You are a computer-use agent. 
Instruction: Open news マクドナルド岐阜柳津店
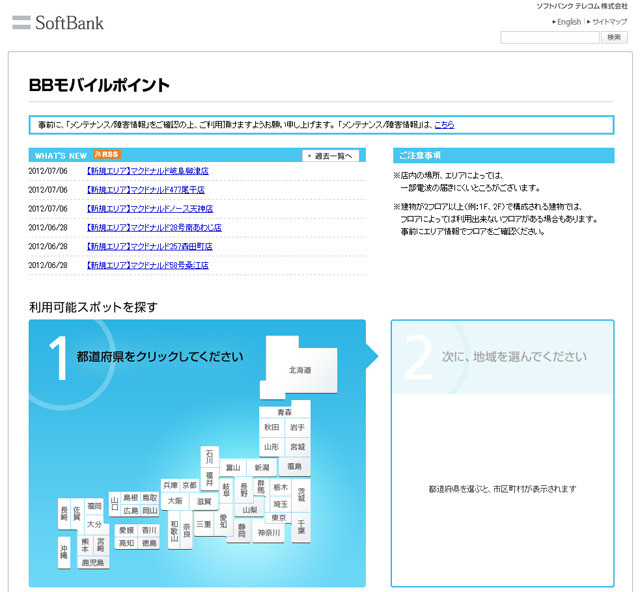(147, 171)
